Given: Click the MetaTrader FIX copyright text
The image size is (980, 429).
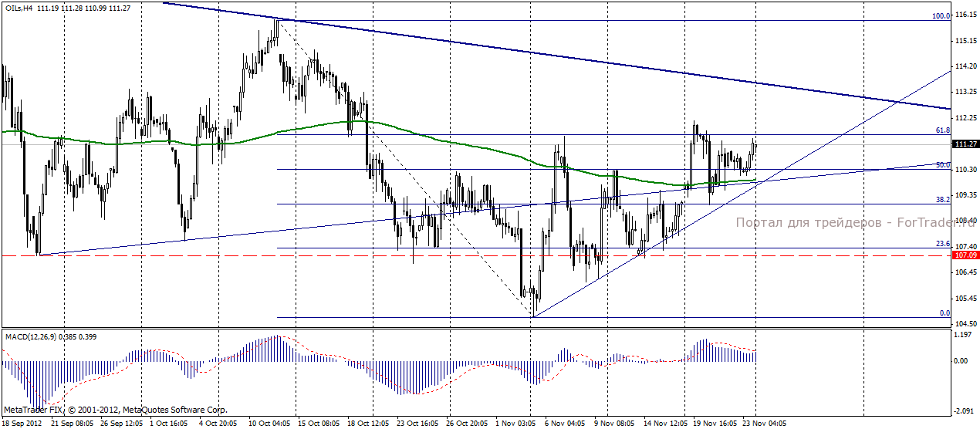Looking at the screenshot, I should point(116,410).
